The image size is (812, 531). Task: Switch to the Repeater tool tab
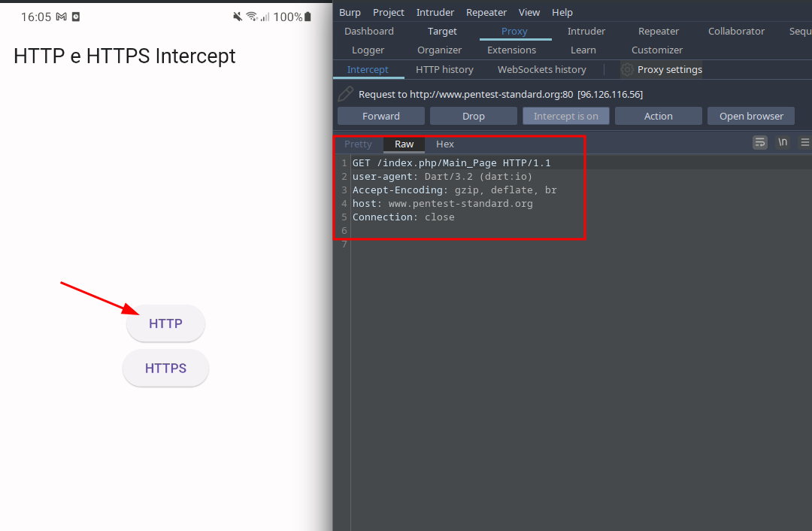pos(658,32)
